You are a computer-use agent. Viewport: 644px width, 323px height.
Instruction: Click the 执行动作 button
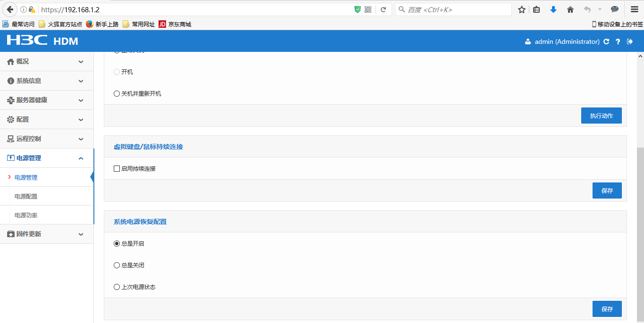[x=601, y=116]
